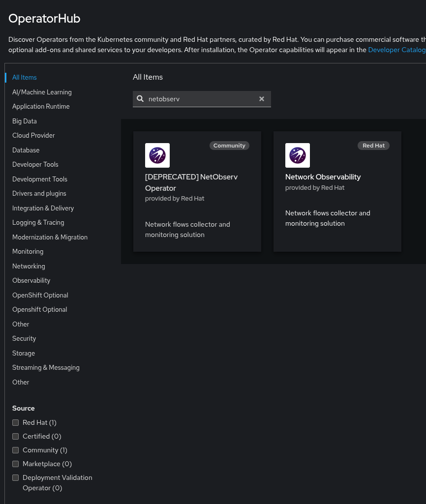Select the Deployment Validation Operator checkbox

16,478
